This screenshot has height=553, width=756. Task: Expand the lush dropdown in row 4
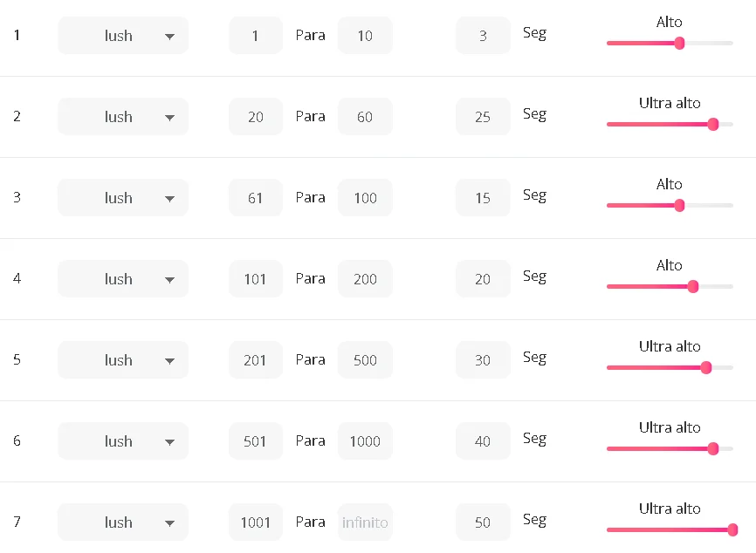click(x=123, y=279)
